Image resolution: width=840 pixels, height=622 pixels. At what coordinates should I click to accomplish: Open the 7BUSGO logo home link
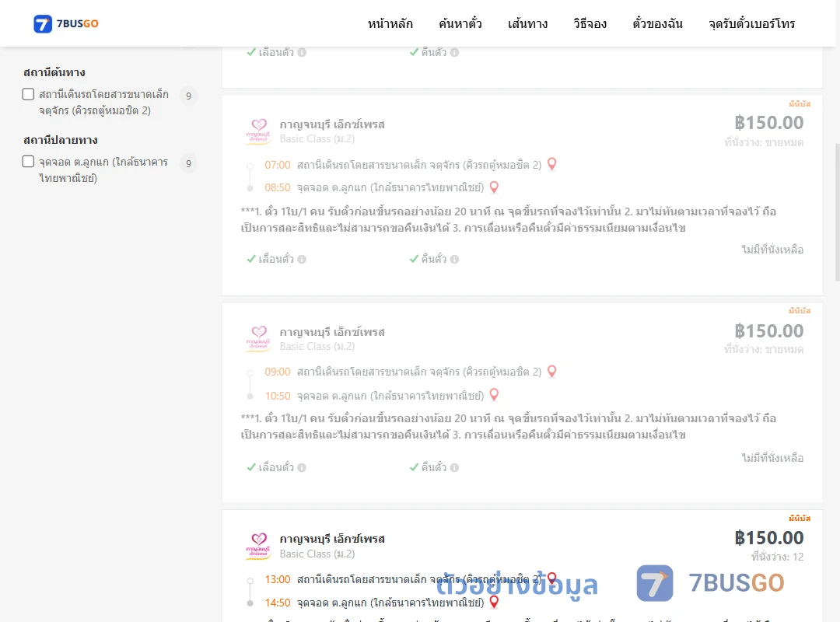[66, 23]
